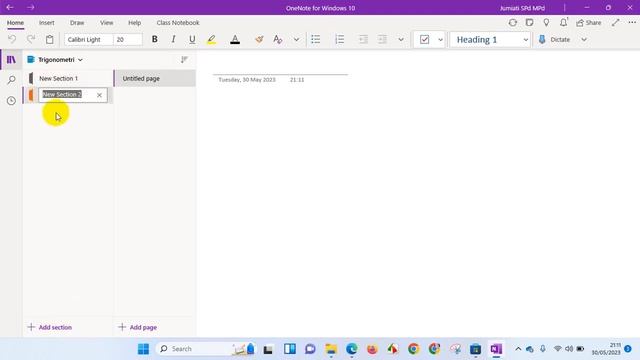The image size is (640, 360).
Task: Click the lightbulb Tell Me icon
Action: click(x=546, y=23)
